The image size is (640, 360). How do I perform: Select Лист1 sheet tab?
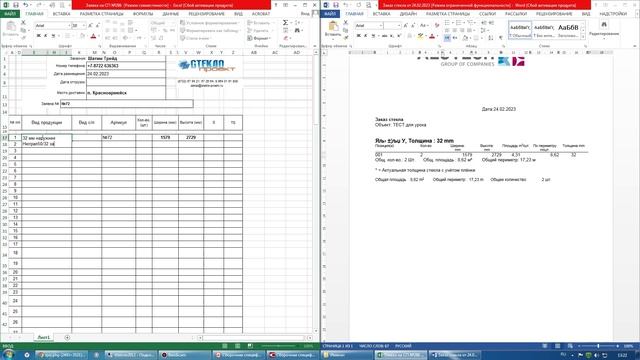(44, 338)
